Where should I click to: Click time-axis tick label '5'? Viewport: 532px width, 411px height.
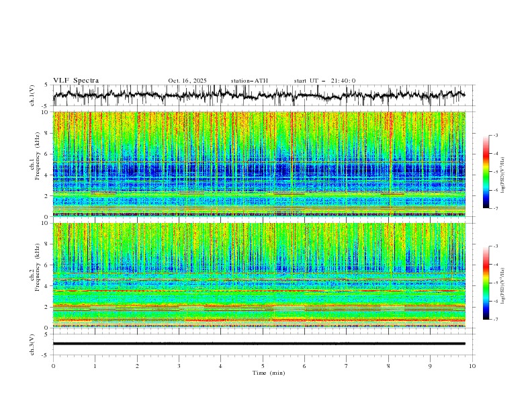[263, 366]
